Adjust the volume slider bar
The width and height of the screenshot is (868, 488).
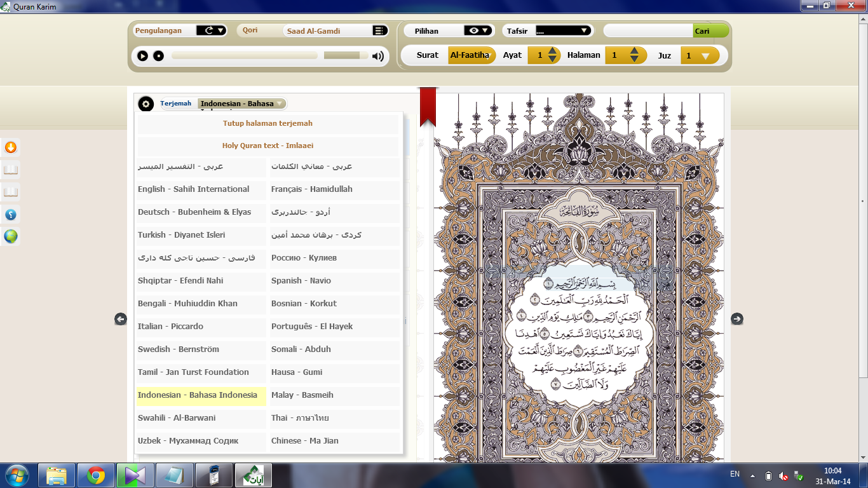[x=346, y=56]
